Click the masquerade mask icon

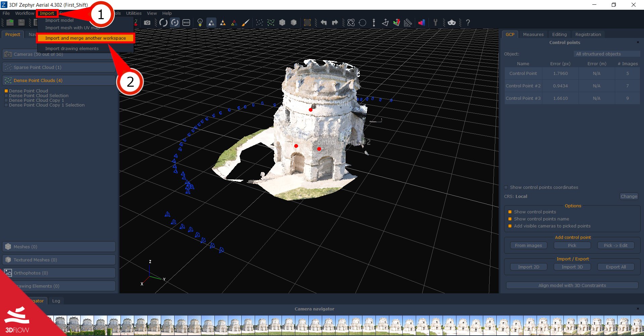click(x=452, y=23)
